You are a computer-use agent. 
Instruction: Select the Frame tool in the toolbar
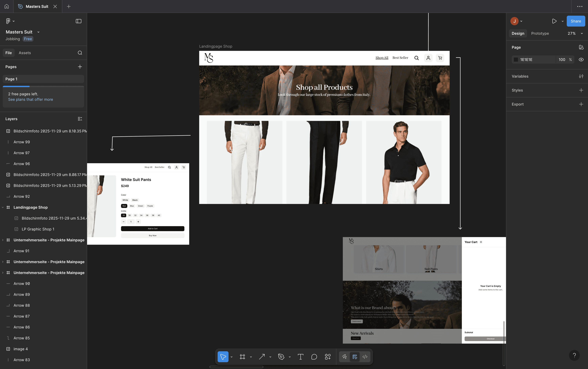(x=242, y=357)
